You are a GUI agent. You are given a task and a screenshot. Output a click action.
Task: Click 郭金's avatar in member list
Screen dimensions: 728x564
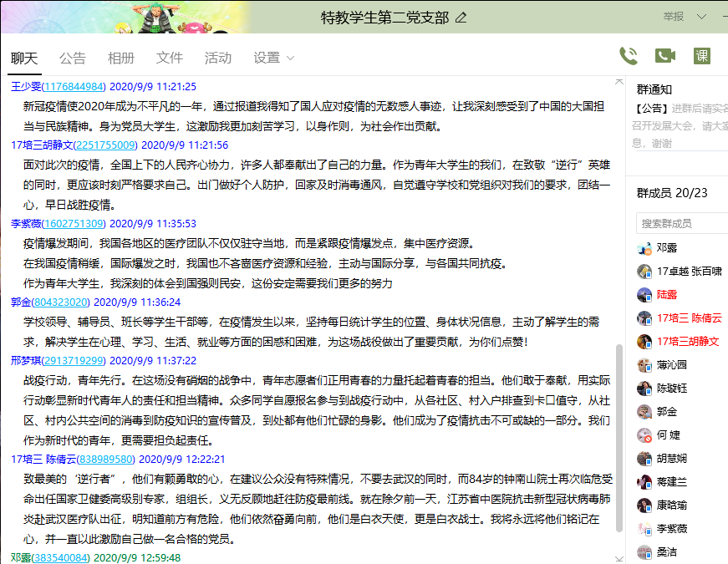click(644, 412)
